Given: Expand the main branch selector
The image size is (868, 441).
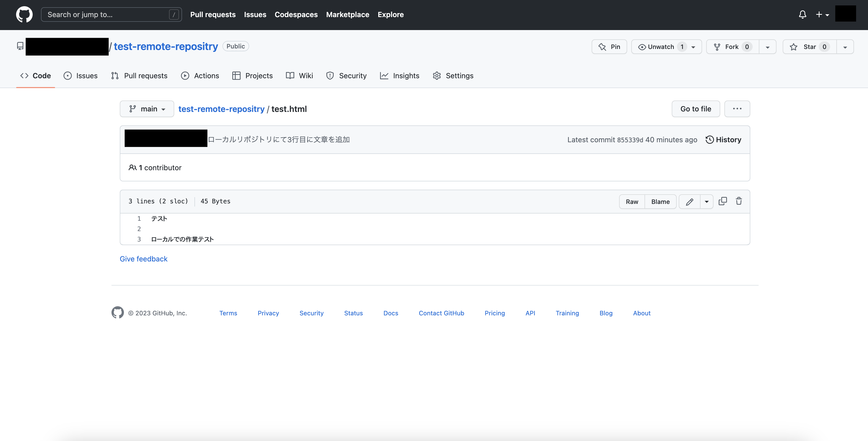Looking at the screenshot, I should [x=147, y=109].
